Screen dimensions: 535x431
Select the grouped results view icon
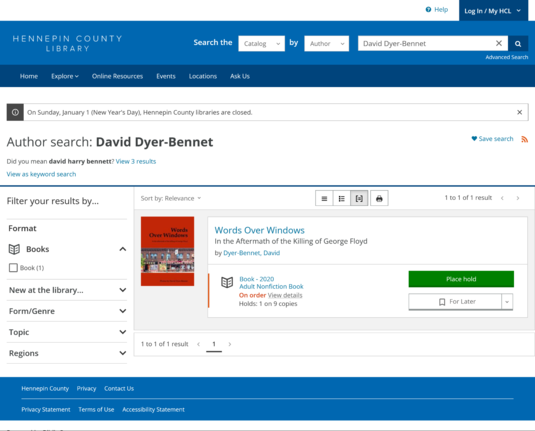[359, 199]
